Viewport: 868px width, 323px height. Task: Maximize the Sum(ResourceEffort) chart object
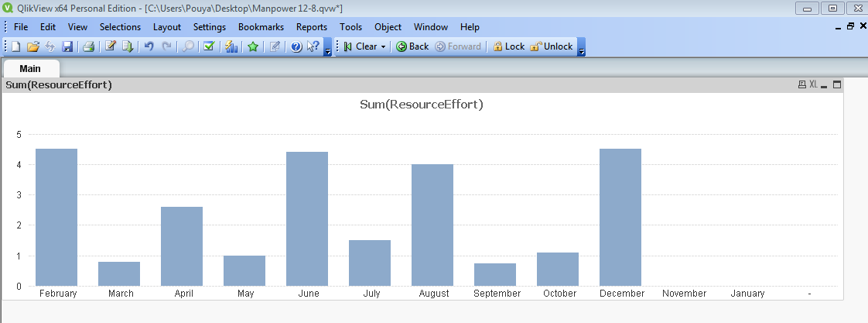pyautogui.click(x=837, y=84)
